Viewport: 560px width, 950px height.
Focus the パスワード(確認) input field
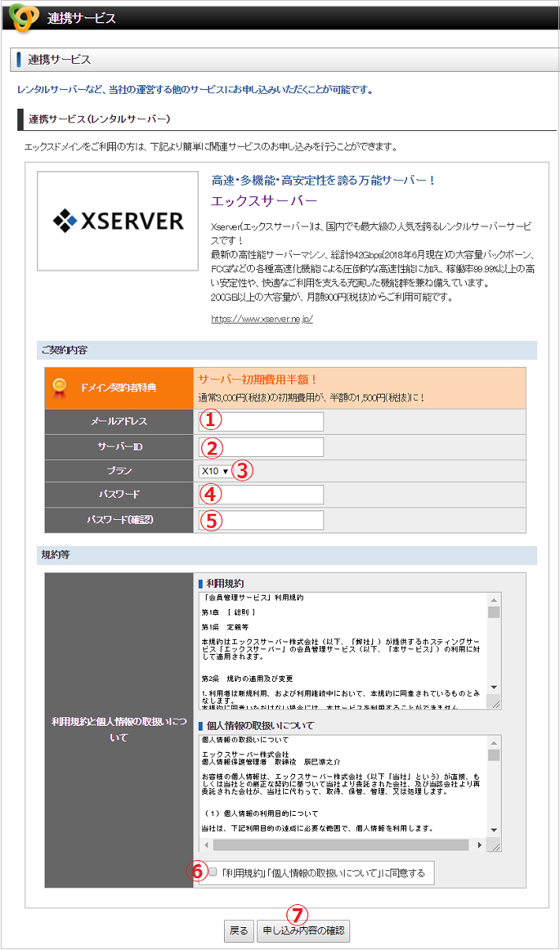261,520
